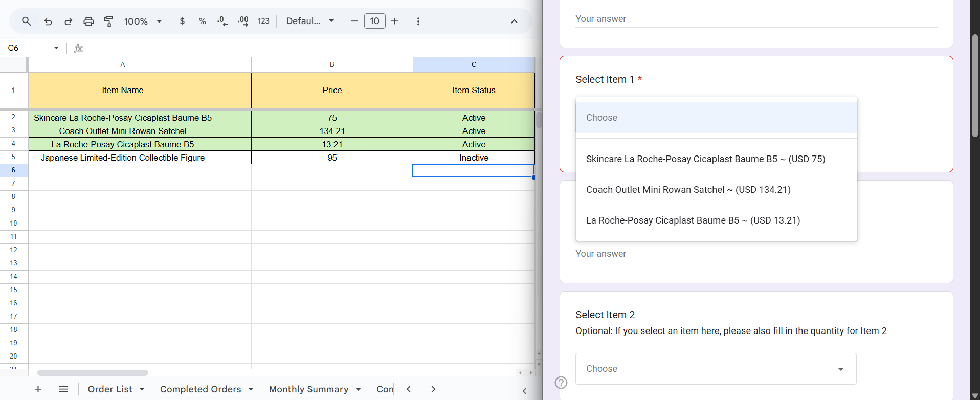
Task: Open Monthly Summary tab menu arrow
Action: point(358,390)
